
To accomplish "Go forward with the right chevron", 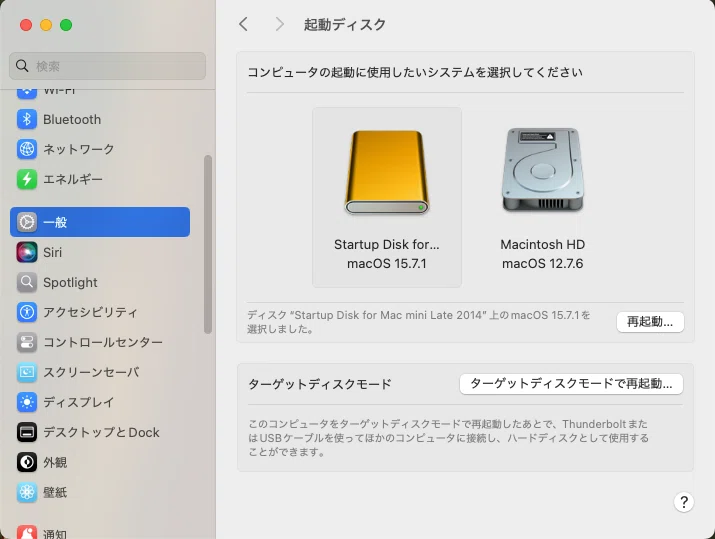I will pos(280,24).
